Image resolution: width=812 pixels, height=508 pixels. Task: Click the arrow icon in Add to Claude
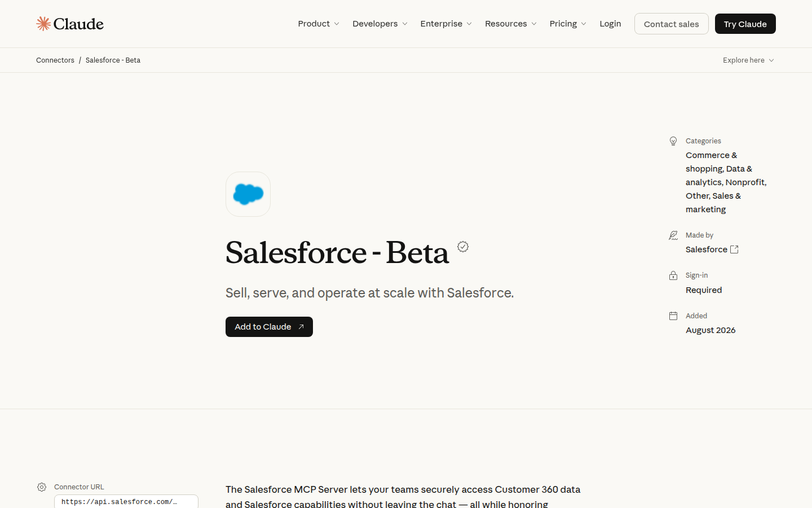click(x=301, y=327)
